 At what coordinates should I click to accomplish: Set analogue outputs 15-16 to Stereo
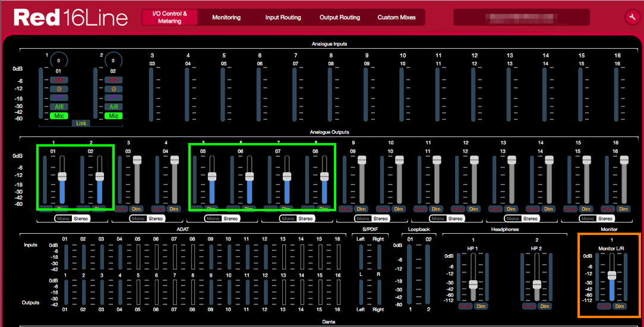point(605,218)
